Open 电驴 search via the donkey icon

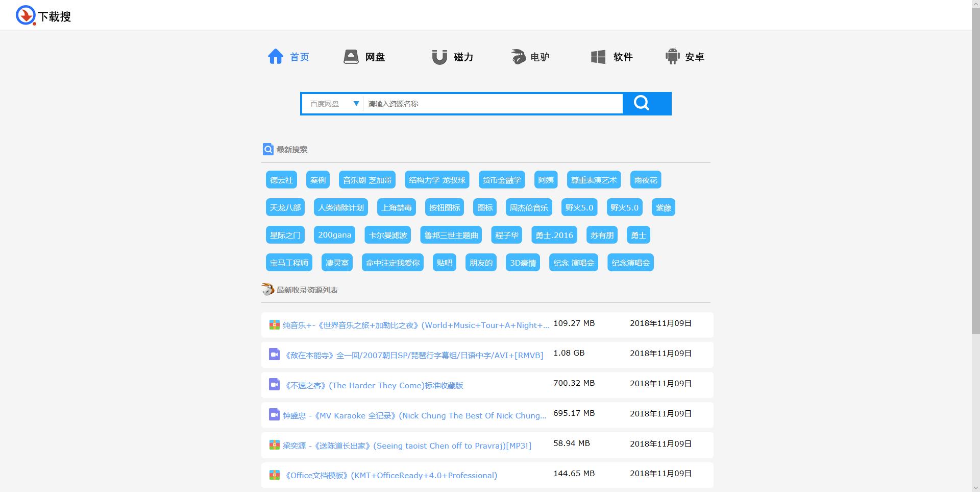click(518, 56)
